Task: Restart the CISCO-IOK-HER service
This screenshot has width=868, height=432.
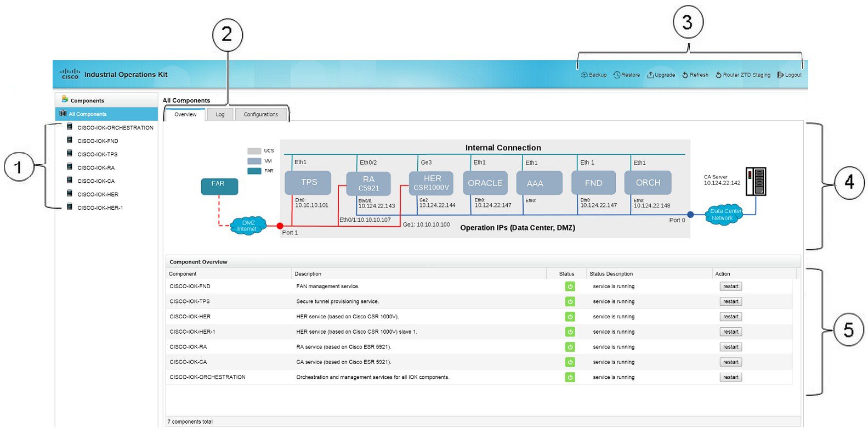Action: click(730, 317)
